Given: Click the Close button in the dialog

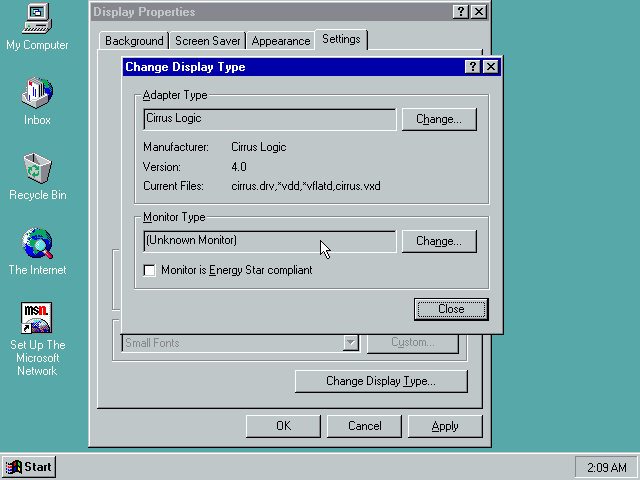Looking at the screenshot, I should [451, 309].
